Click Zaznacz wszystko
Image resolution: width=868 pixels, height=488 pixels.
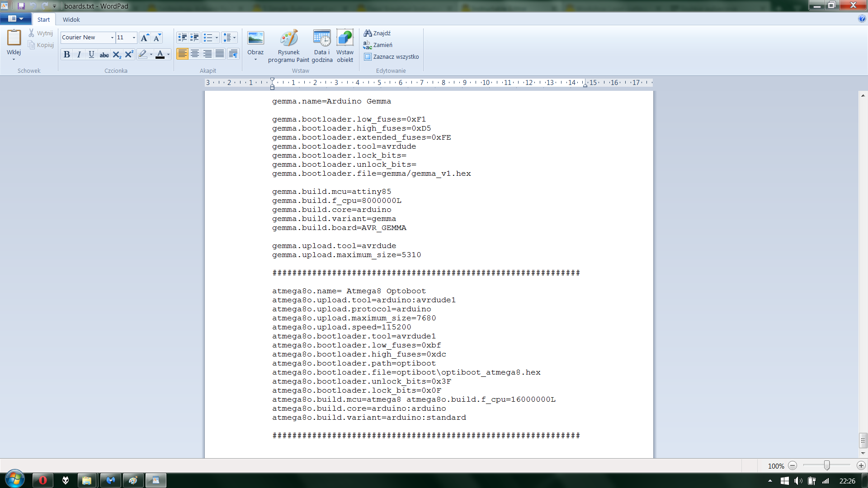click(x=392, y=56)
